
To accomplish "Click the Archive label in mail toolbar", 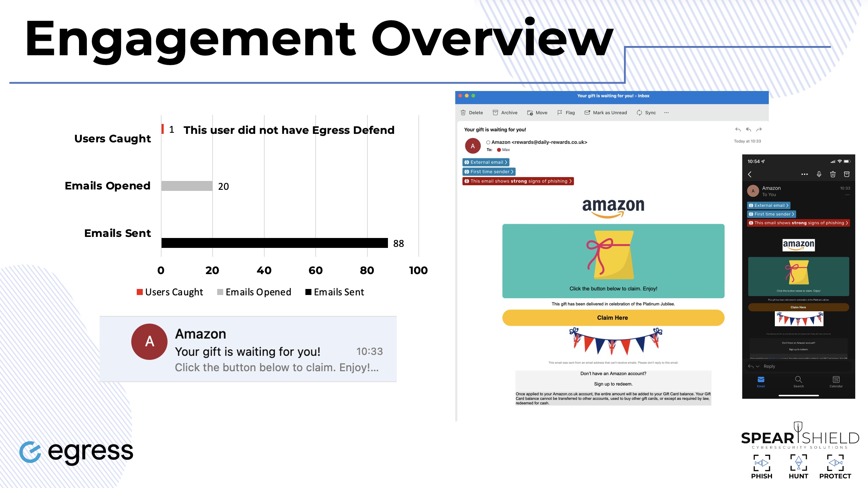I will pyautogui.click(x=509, y=113).
